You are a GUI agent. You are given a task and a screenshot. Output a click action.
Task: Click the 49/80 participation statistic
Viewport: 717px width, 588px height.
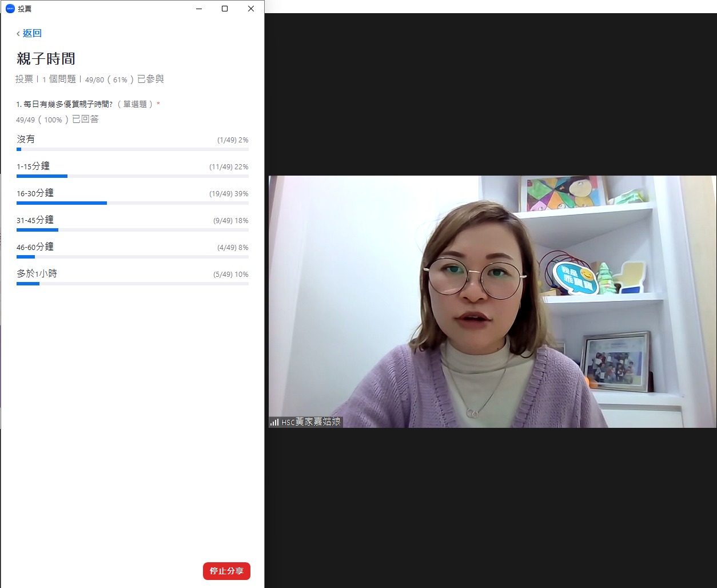click(x=94, y=80)
